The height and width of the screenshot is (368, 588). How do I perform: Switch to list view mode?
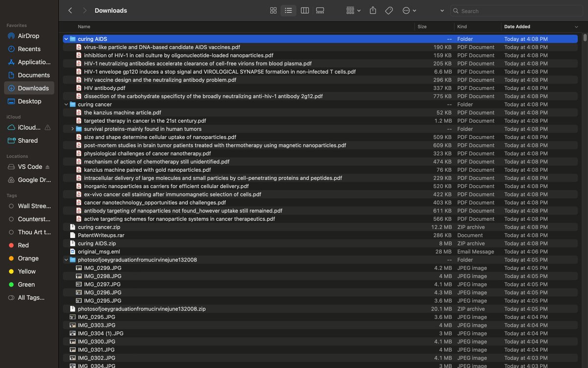289,10
